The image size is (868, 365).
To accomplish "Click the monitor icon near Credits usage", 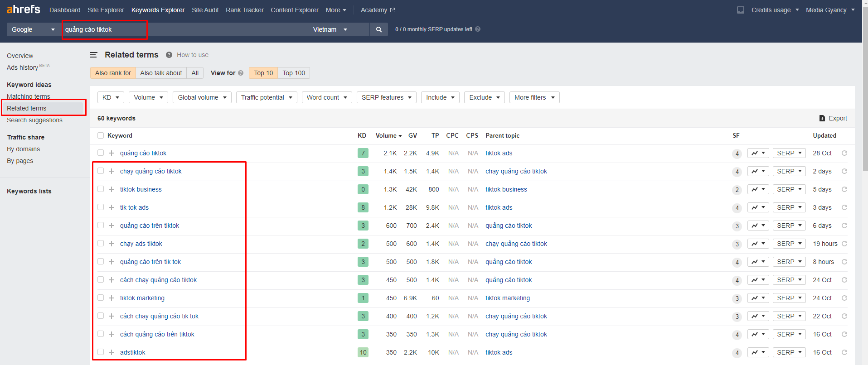I will [x=741, y=10].
